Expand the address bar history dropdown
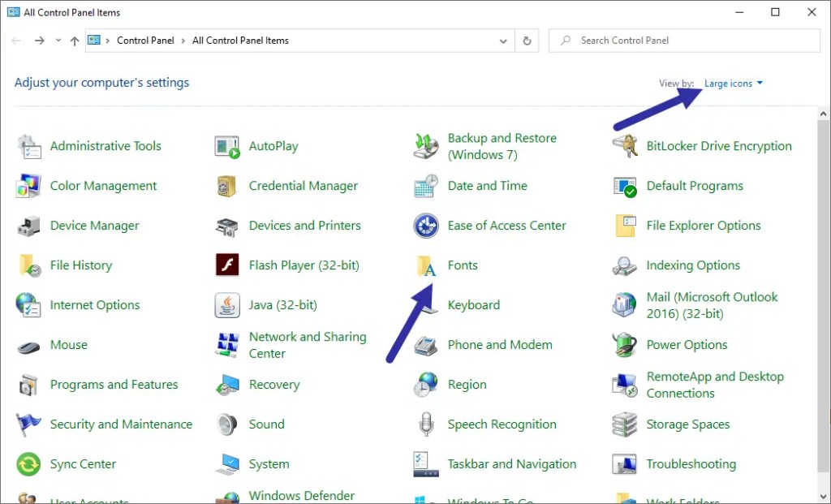The width and height of the screenshot is (831, 504). coord(503,41)
